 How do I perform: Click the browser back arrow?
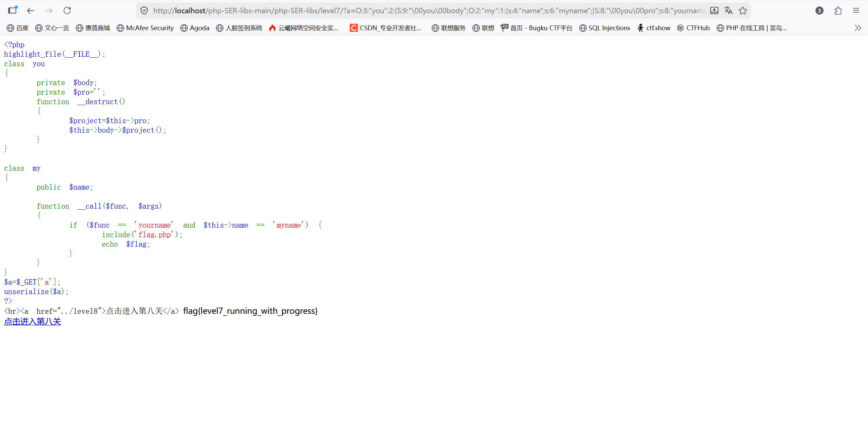coord(31,11)
